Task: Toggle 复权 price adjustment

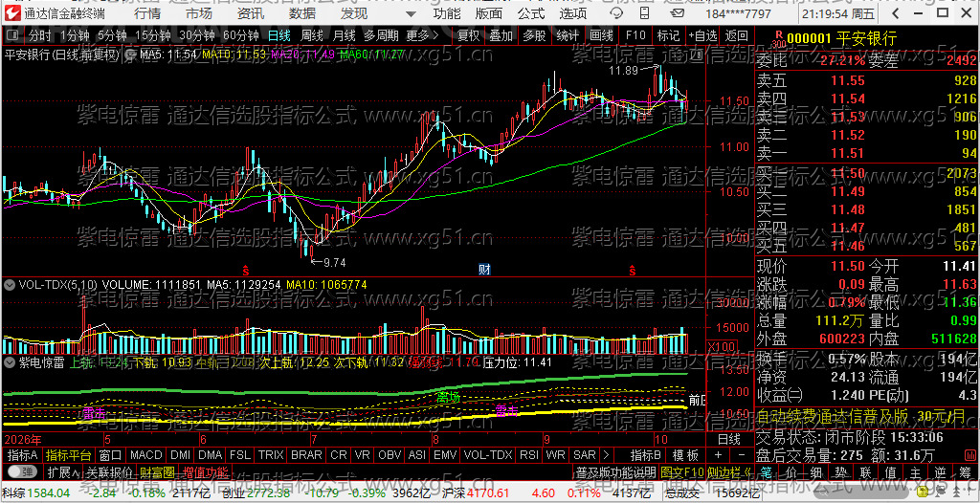Action: click(x=469, y=35)
